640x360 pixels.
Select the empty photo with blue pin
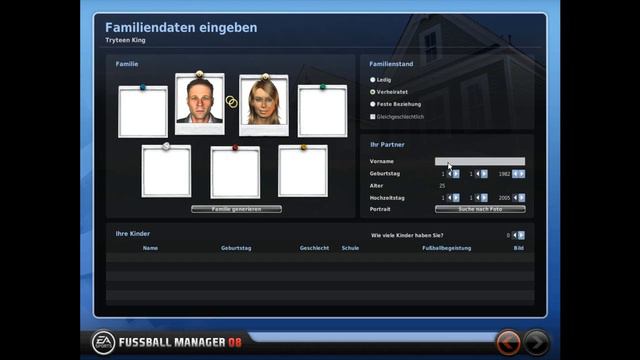[x=143, y=111]
